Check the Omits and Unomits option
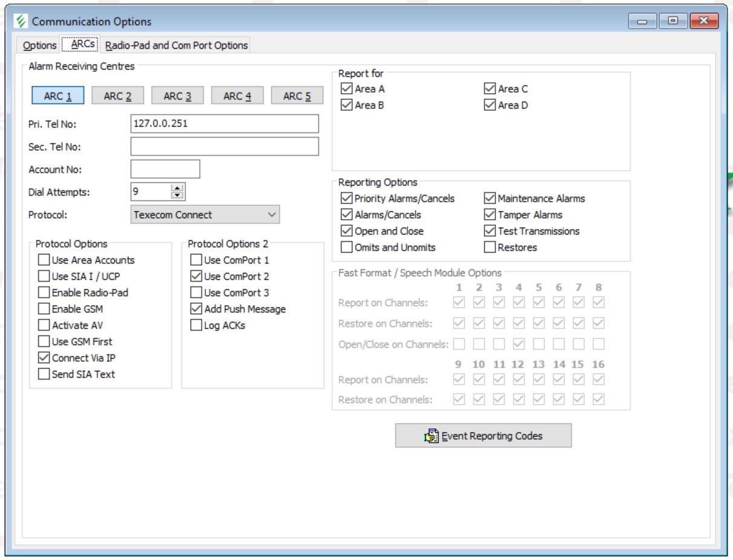Image resolution: width=733 pixels, height=560 pixels. point(347,248)
